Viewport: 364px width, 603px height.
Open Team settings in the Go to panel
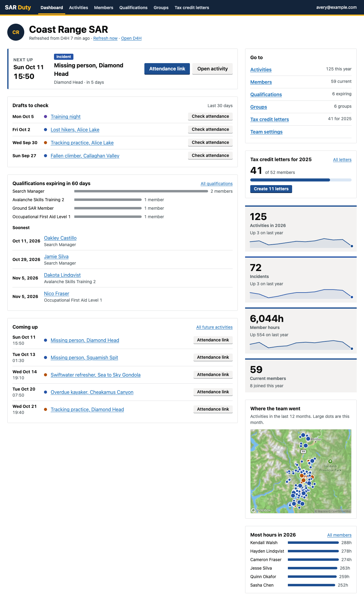pyautogui.click(x=266, y=132)
